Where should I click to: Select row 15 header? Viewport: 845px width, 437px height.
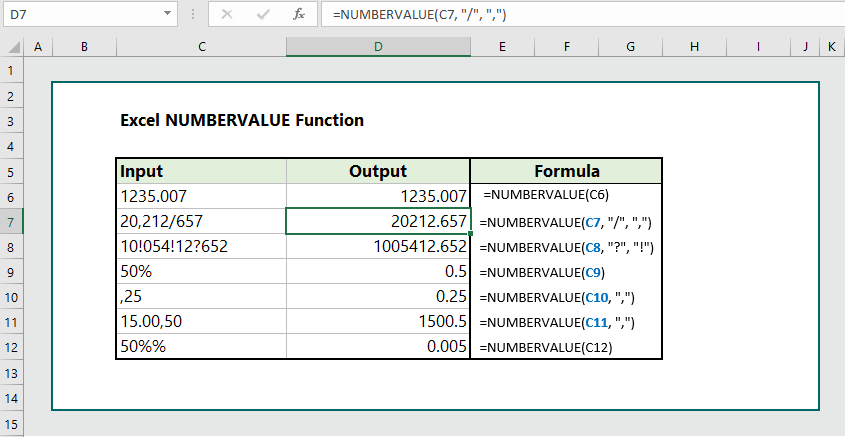coord(12,424)
